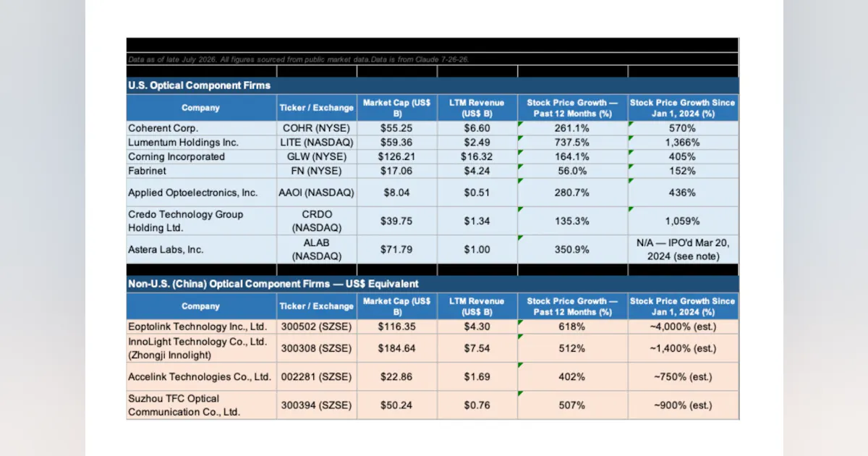868x456 pixels.
Task: Select Accelink's "~750% (est.)" growth cell
Action: 684,376
